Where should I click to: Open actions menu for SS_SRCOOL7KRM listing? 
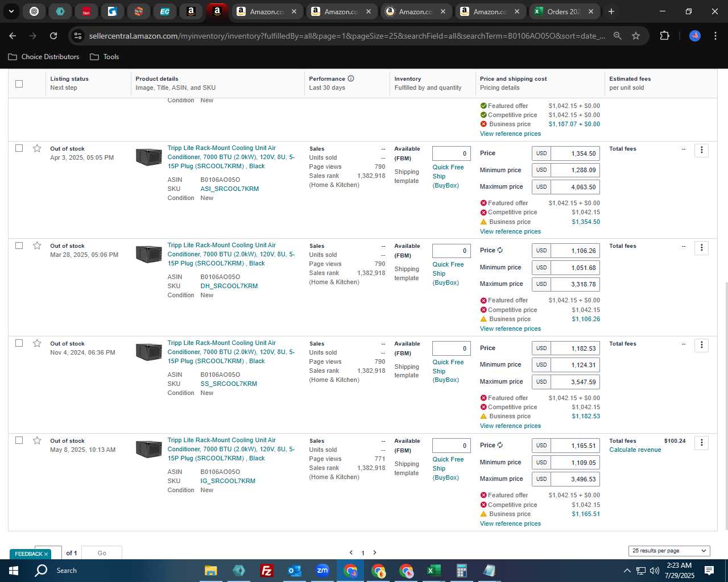click(x=701, y=345)
